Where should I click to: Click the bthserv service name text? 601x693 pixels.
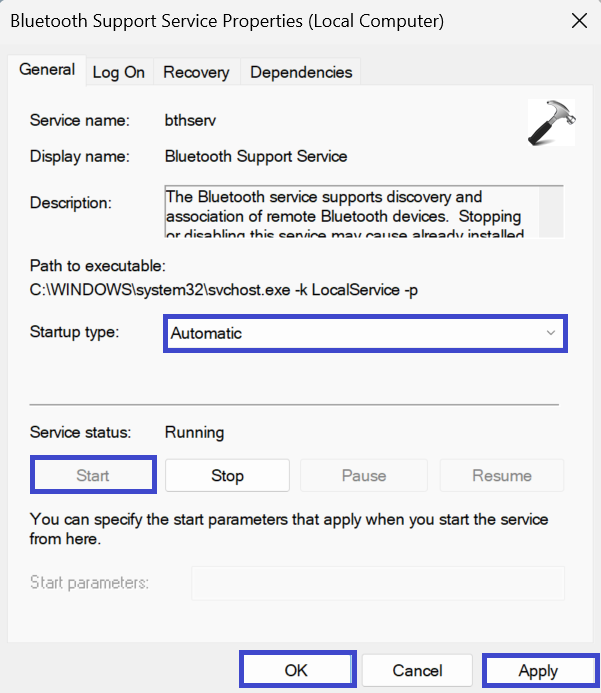click(192, 121)
